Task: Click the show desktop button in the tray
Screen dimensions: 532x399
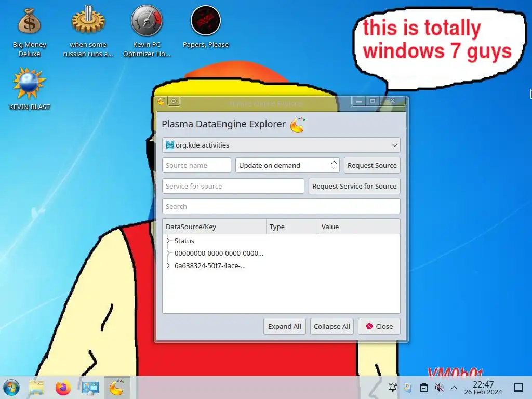Action: tap(518, 387)
